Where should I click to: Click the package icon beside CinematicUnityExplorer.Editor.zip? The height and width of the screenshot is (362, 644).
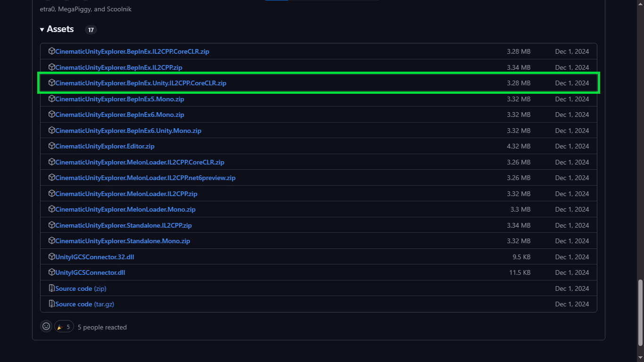[x=52, y=146]
